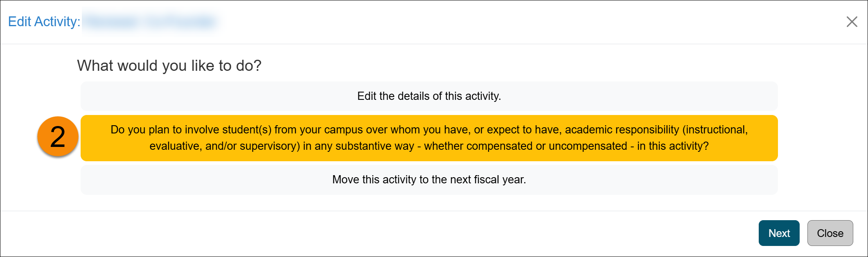Viewport: 868px width, 257px height.
Task: Select the 'Edit the details of this activity' option
Action: click(430, 96)
